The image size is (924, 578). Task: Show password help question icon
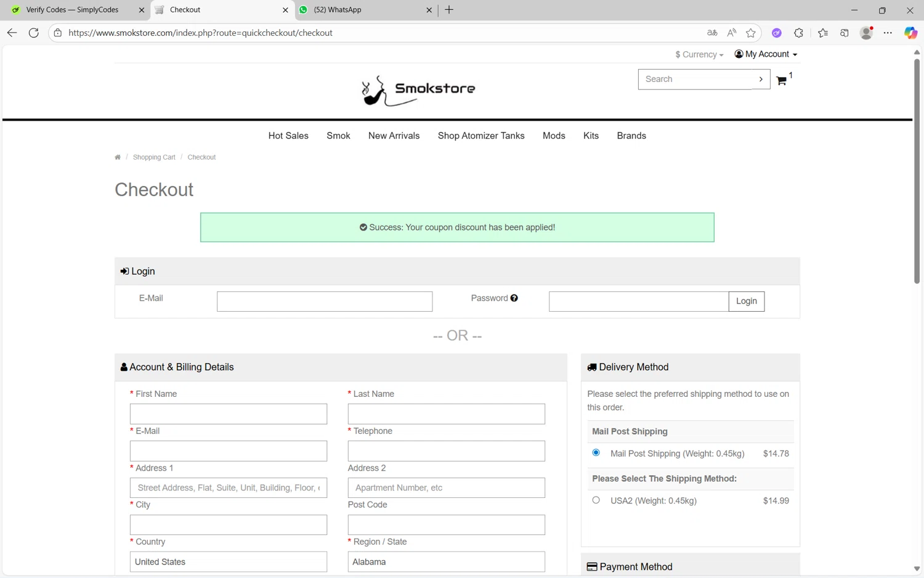click(514, 298)
